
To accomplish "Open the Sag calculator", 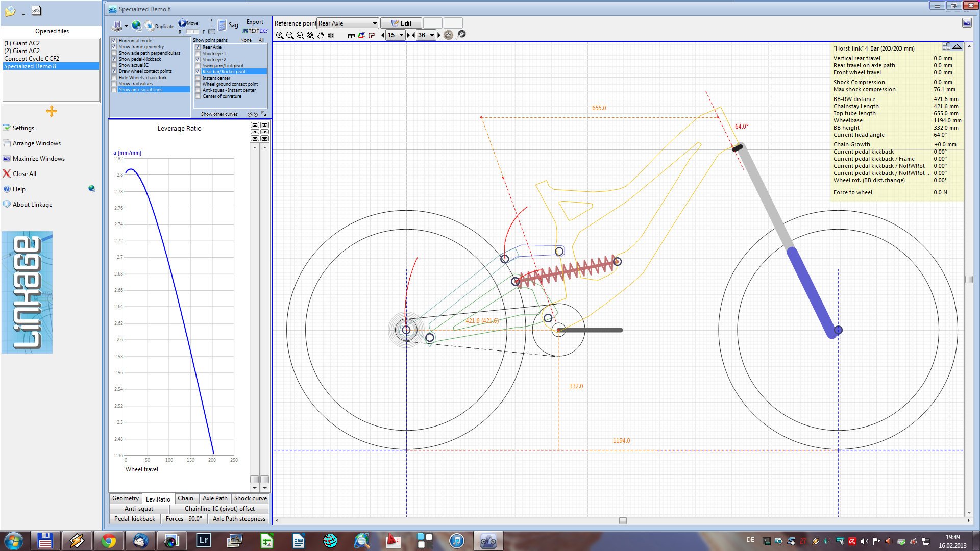I will [228, 25].
